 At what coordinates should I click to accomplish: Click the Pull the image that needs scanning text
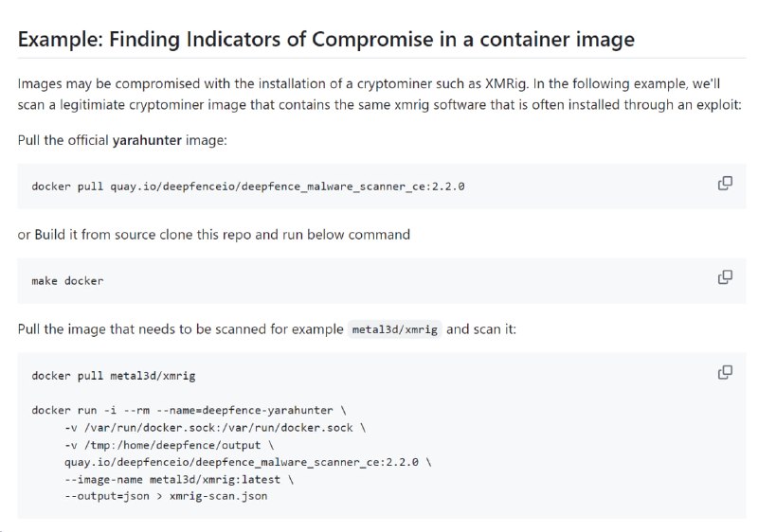point(180,329)
